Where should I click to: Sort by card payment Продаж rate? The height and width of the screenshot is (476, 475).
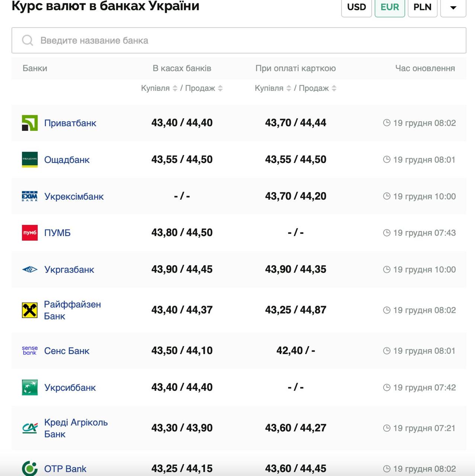point(334,88)
